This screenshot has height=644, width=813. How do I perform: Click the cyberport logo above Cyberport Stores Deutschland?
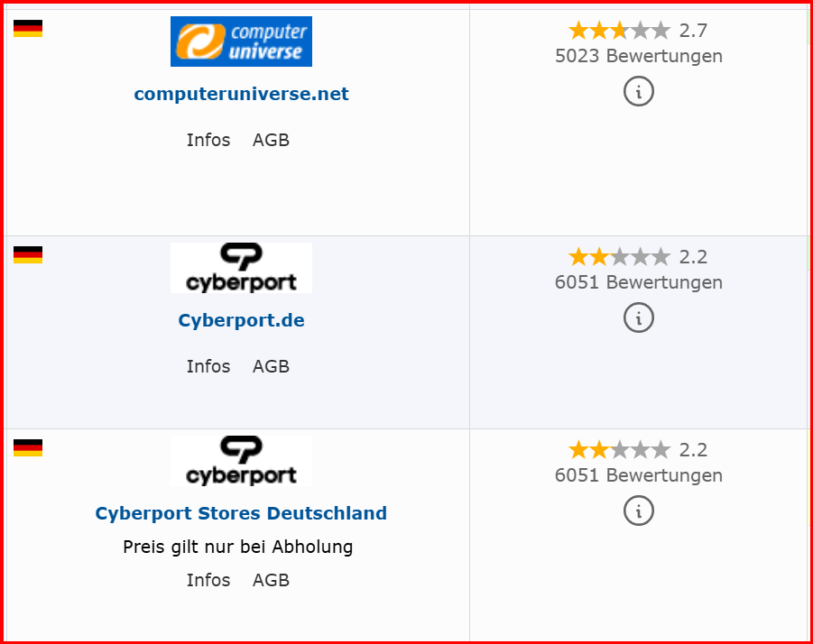(x=241, y=461)
